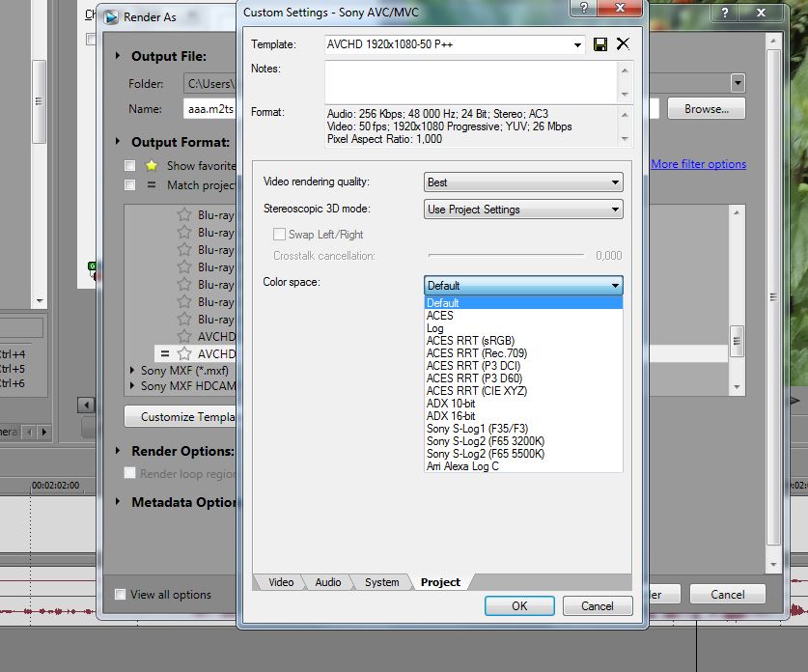Click in the Notes text field
This screenshot has height=672, width=808.
click(470, 81)
